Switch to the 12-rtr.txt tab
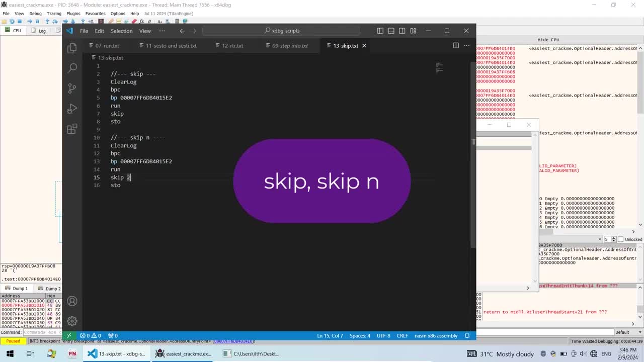This screenshot has height=362, width=644. pos(232,46)
